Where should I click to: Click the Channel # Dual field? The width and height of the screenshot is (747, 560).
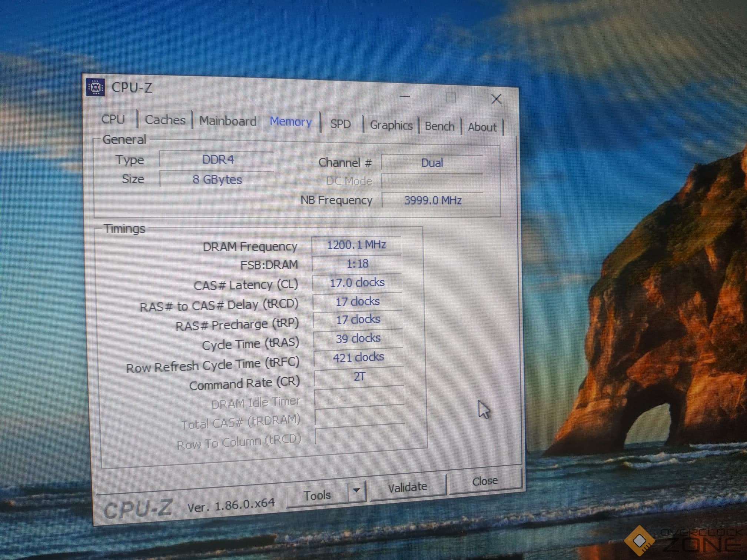tap(432, 163)
